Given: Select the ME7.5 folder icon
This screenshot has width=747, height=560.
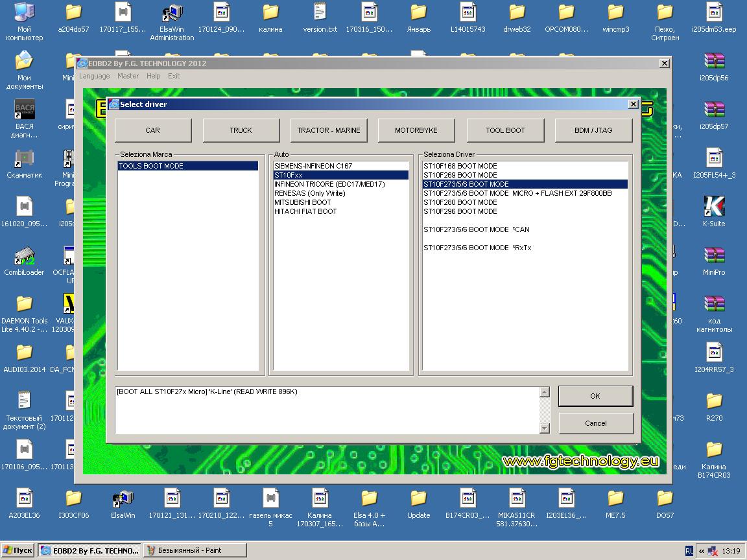Looking at the screenshot, I should [x=615, y=504].
